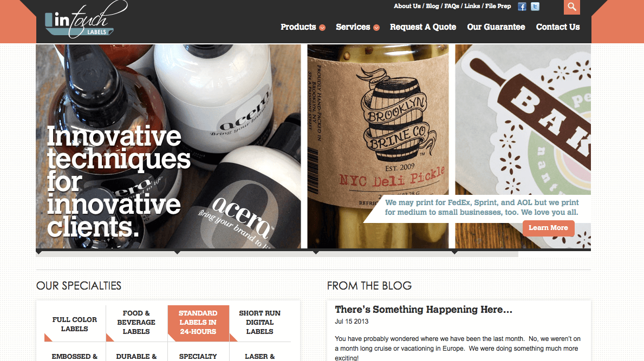Visit the Facebook page icon
Viewport: 644px width, 361px height.
click(x=522, y=6)
